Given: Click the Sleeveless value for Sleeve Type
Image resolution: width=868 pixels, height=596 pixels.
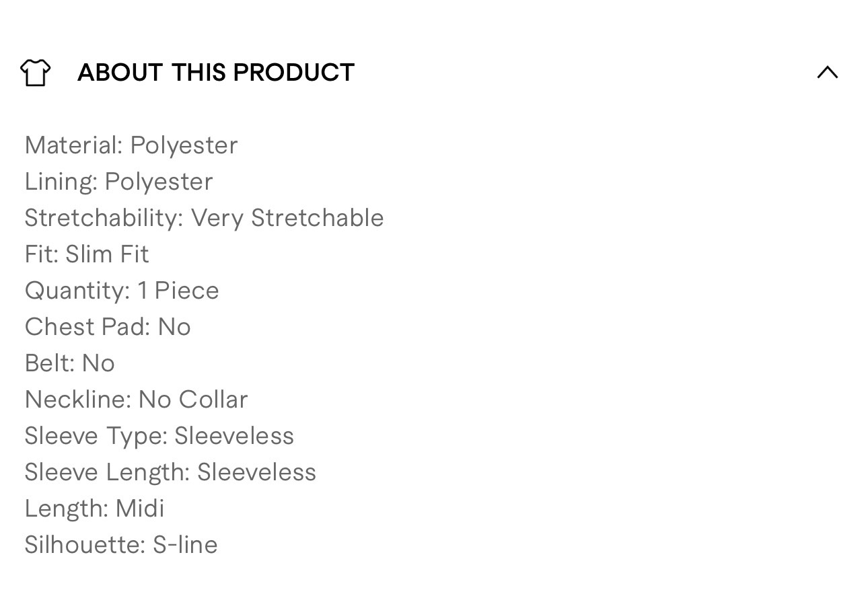Looking at the screenshot, I should 234,436.
